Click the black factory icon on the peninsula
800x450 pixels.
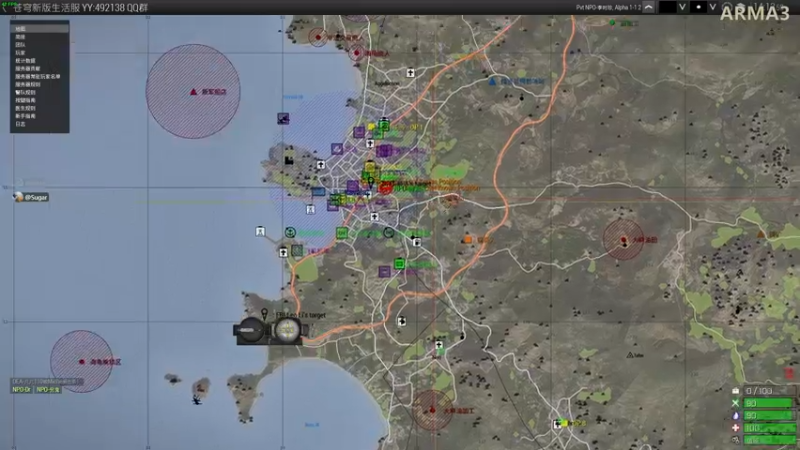tap(289, 160)
